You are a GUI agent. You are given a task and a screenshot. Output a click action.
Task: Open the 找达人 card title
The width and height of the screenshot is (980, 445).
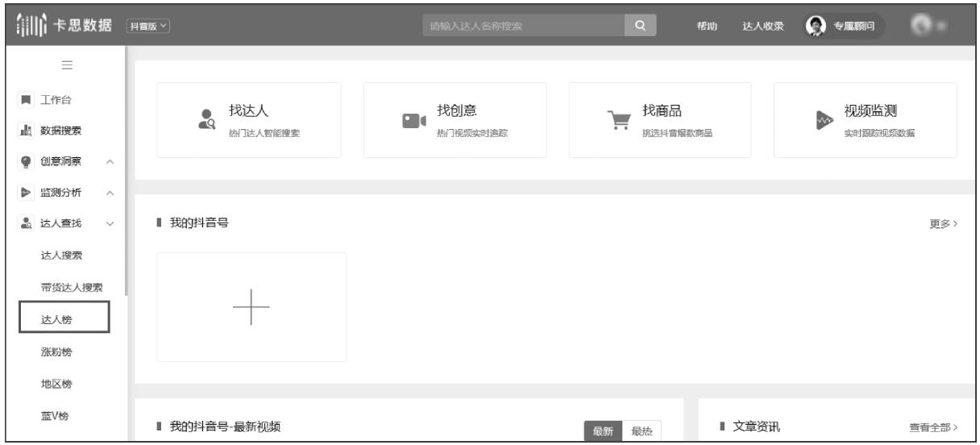tap(249, 111)
